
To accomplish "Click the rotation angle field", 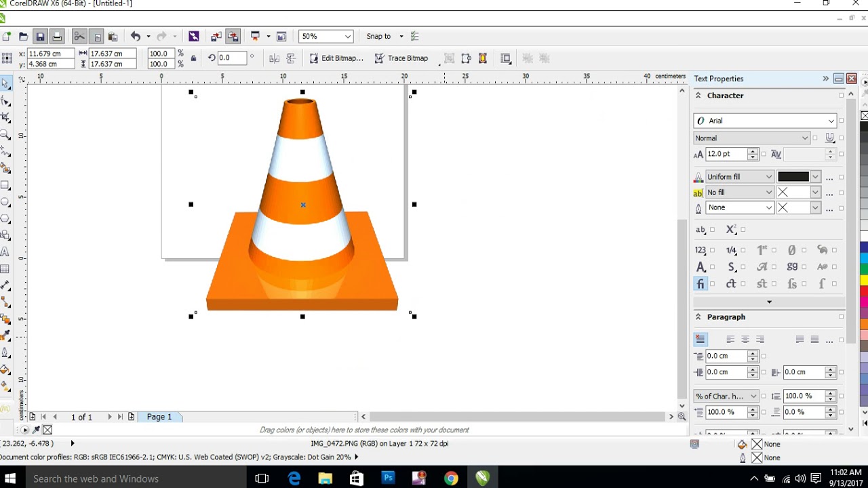I will pos(232,58).
